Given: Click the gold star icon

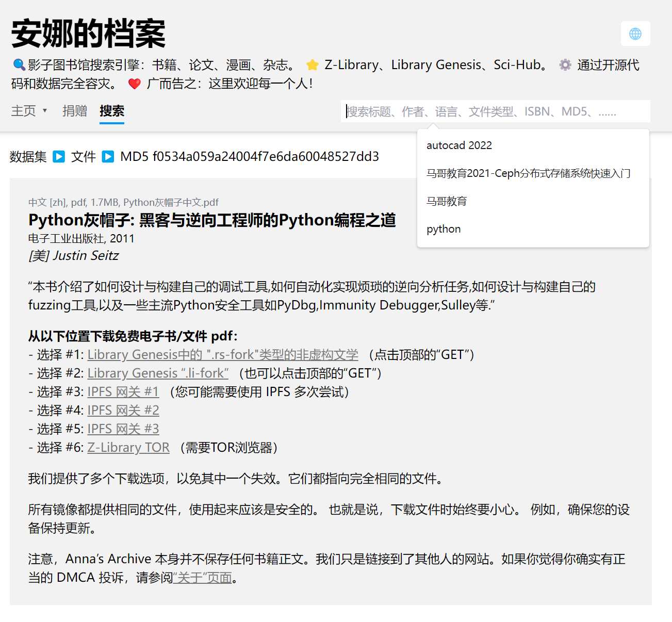Looking at the screenshot, I should [x=312, y=64].
